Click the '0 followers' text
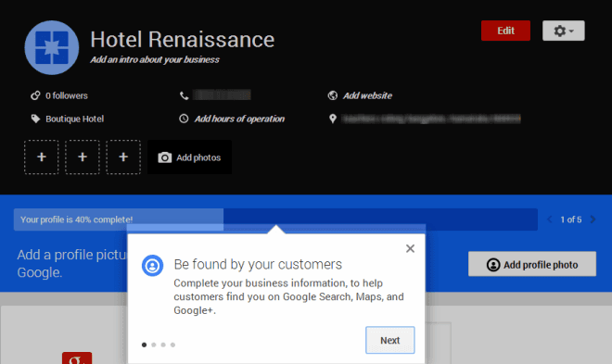The height and width of the screenshot is (364, 612). point(67,96)
